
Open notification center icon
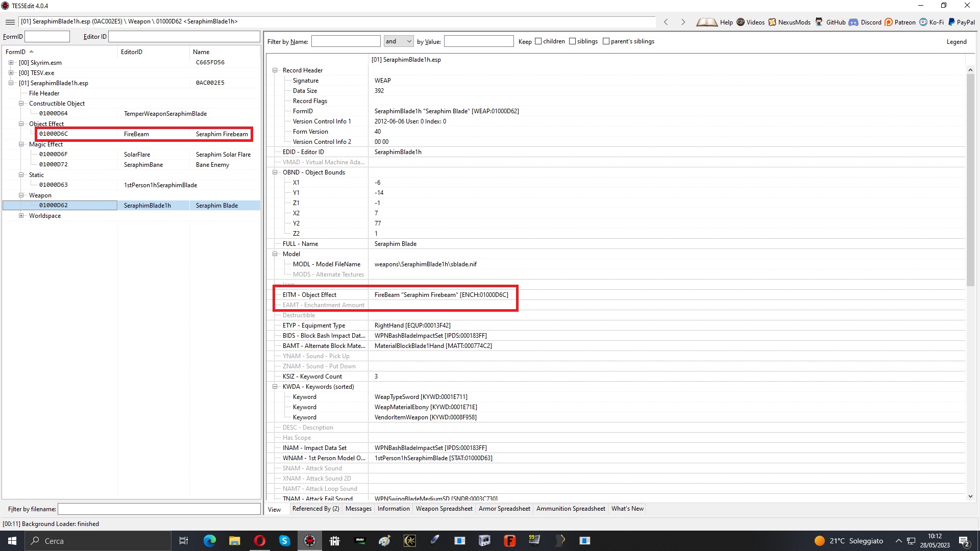pos(964,541)
